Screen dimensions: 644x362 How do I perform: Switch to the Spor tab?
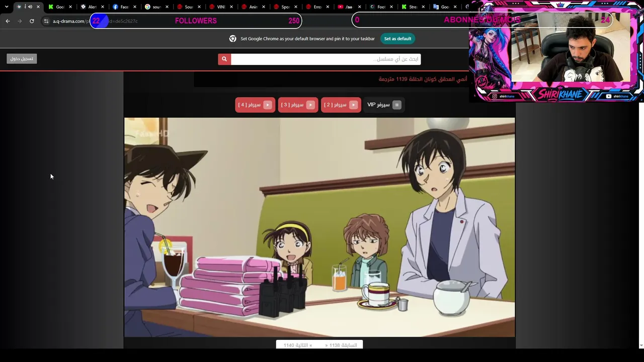(285, 7)
